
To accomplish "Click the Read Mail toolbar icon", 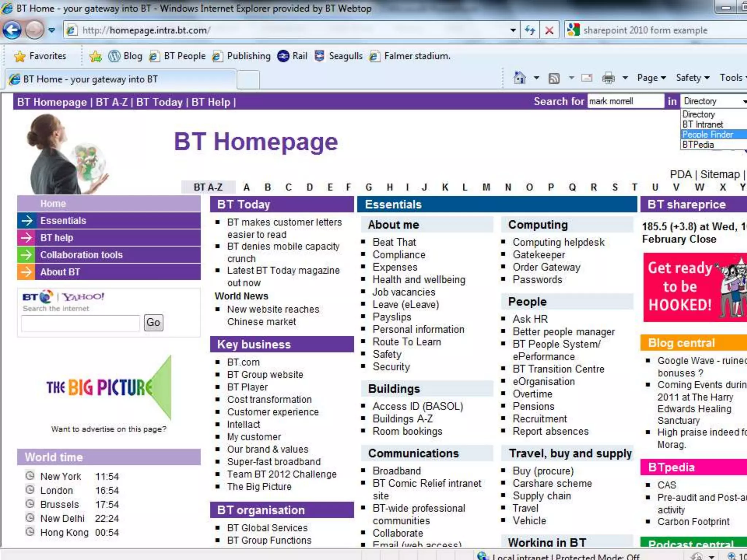I will click(x=587, y=78).
